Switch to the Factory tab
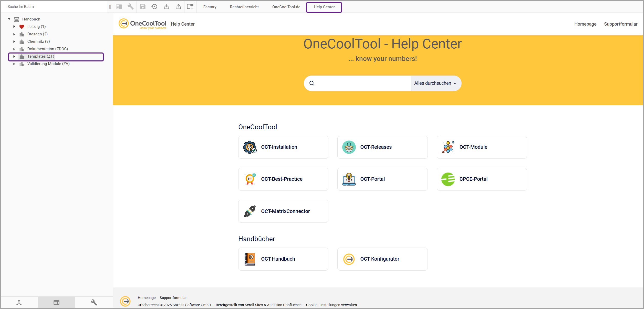The image size is (644, 309). (x=210, y=7)
